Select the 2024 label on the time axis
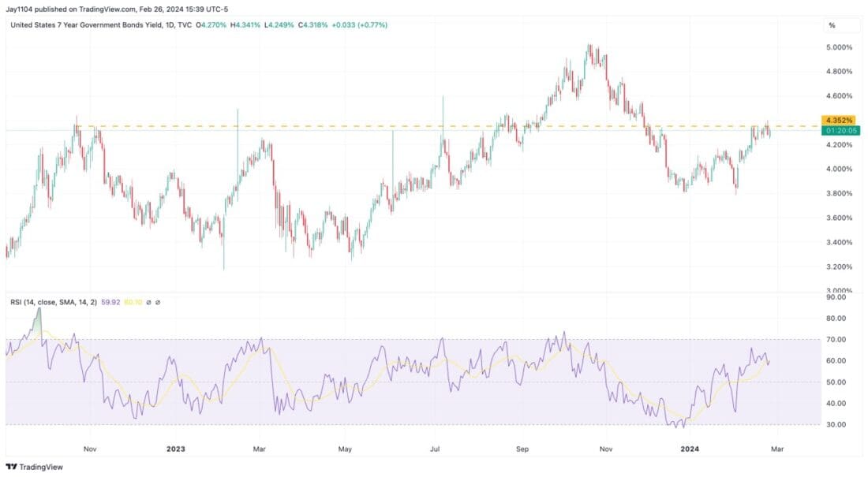This screenshot has height=477, width=868. pyautogui.click(x=690, y=449)
